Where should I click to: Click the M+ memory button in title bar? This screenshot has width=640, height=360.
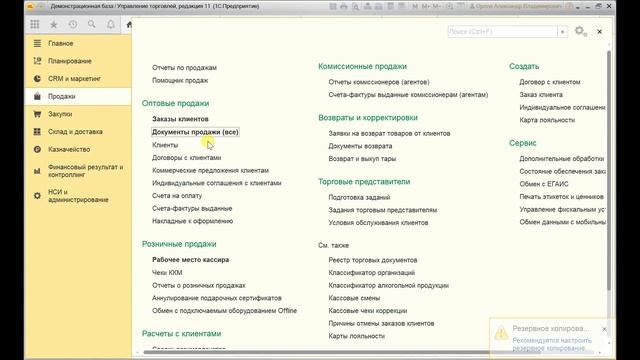[426, 6]
